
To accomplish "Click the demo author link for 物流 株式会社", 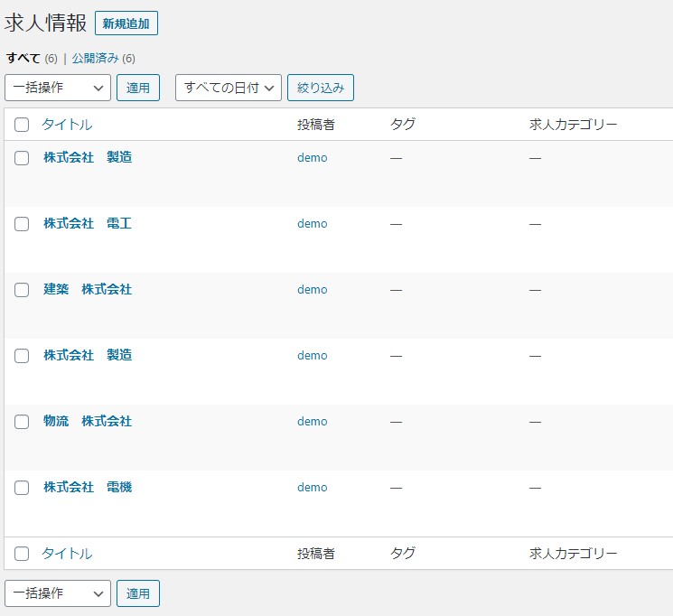I will [x=313, y=422].
